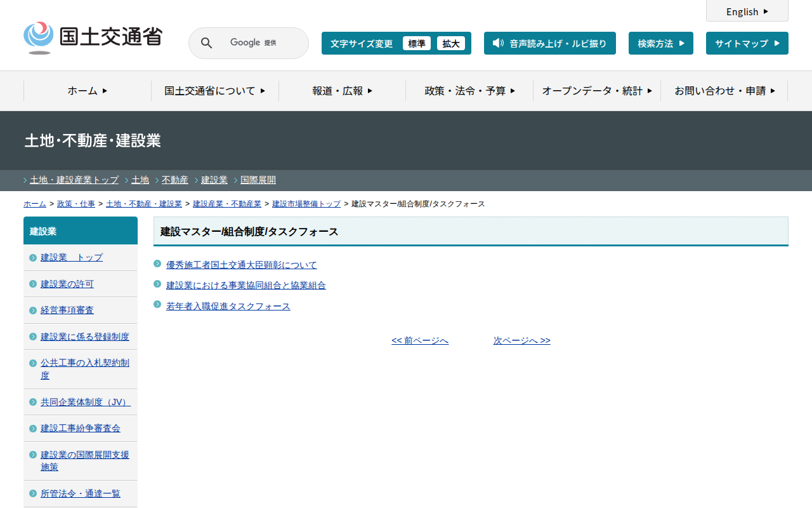The image size is (812, 508).
Task: Expand the 国土交通省について menu
Action: tap(214, 91)
